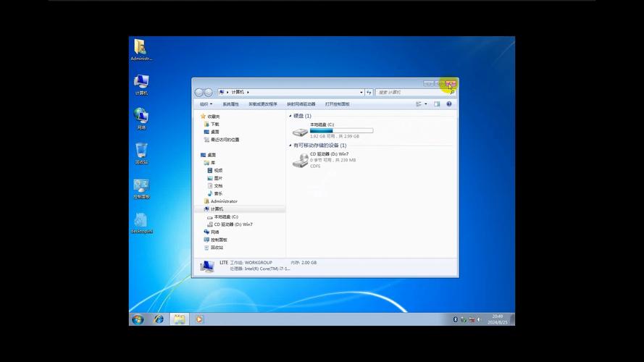Image resolution: width=644 pixels, height=362 pixels.
Task: Launch Windows Media Player from taskbar
Action: click(198, 319)
